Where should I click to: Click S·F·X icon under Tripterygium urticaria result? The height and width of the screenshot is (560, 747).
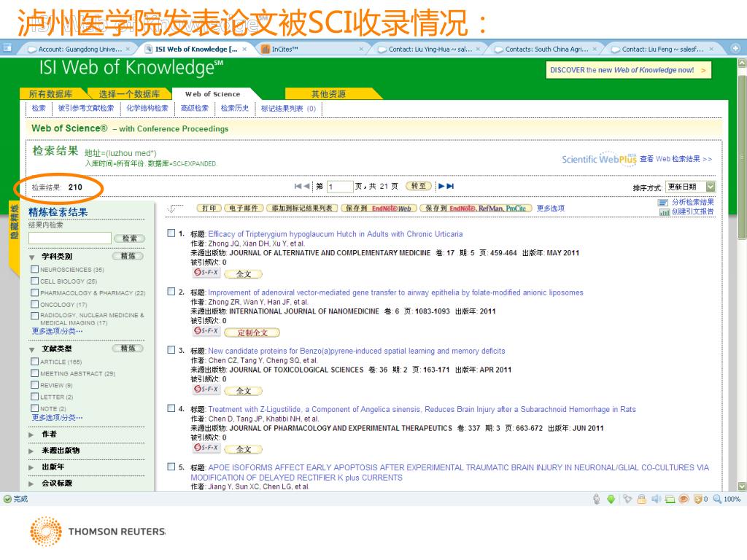pyautogui.click(x=206, y=273)
